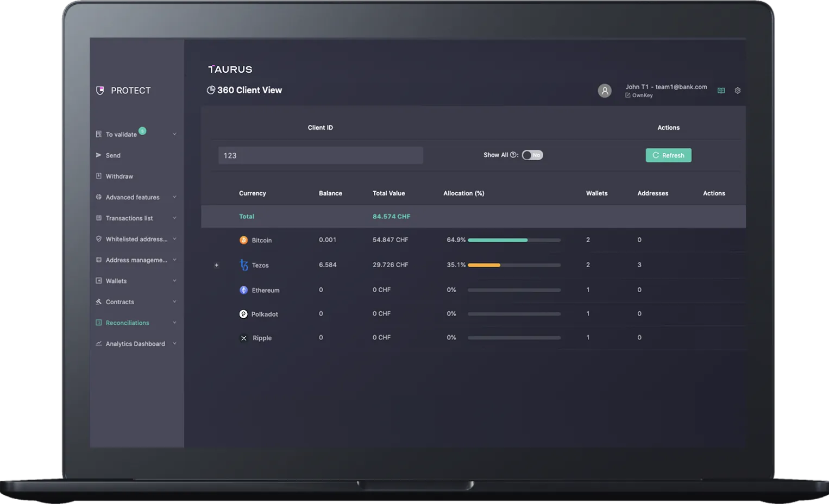Image resolution: width=829 pixels, height=504 pixels.
Task: Toggle the Show All switch
Action: [x=532, y=155]
